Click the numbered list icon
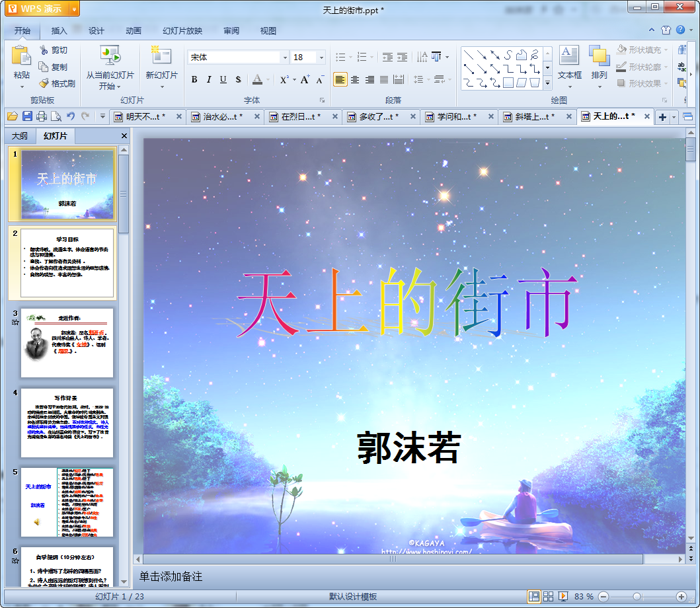This screenshot has width=700, height=608. click(x=362, y=57)
